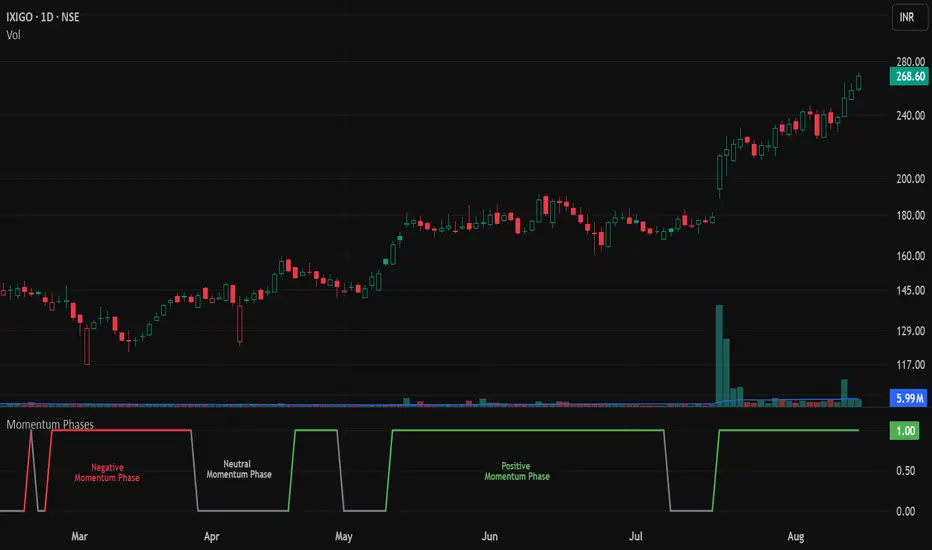Click the Aug label on time axis
932x550 pixels.
point(795,536)
